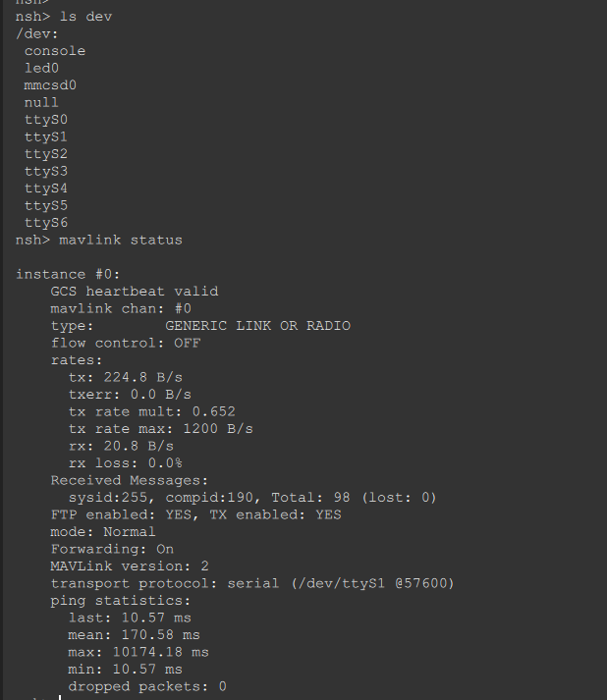Click the 'dropped packets: 0' line
607x700 pixels.
click(x=147, y=686)
